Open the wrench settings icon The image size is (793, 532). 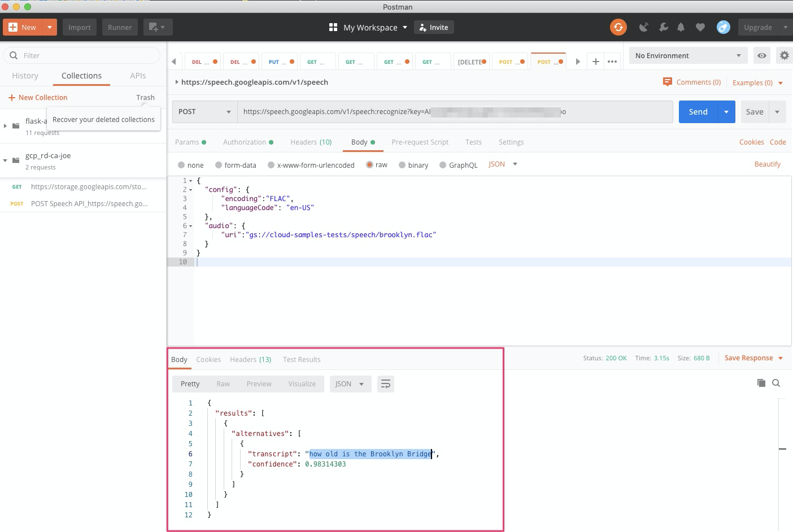664,27
